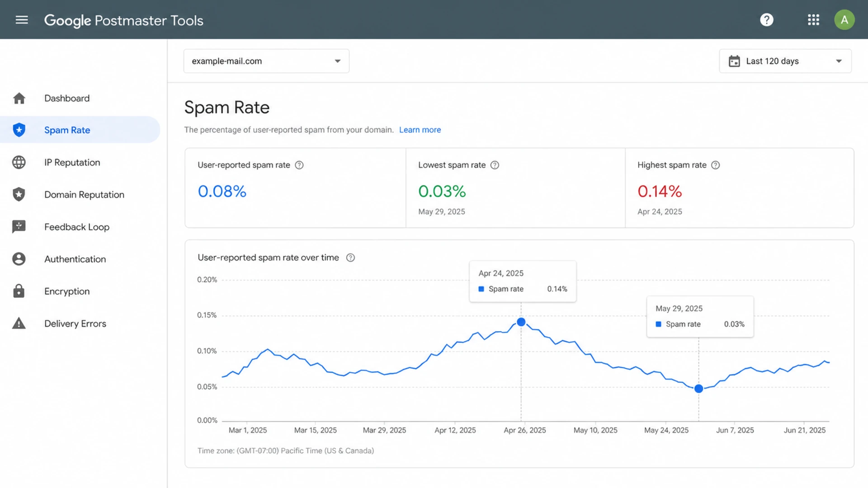
Task: Click the Apr 24, 2025 tooltip box
Action: click(x=523, y=281)
